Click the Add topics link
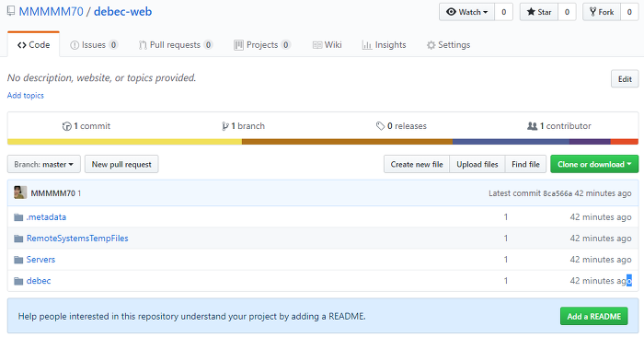This screenshot has width=644, height=338. [x=26, y=96]
